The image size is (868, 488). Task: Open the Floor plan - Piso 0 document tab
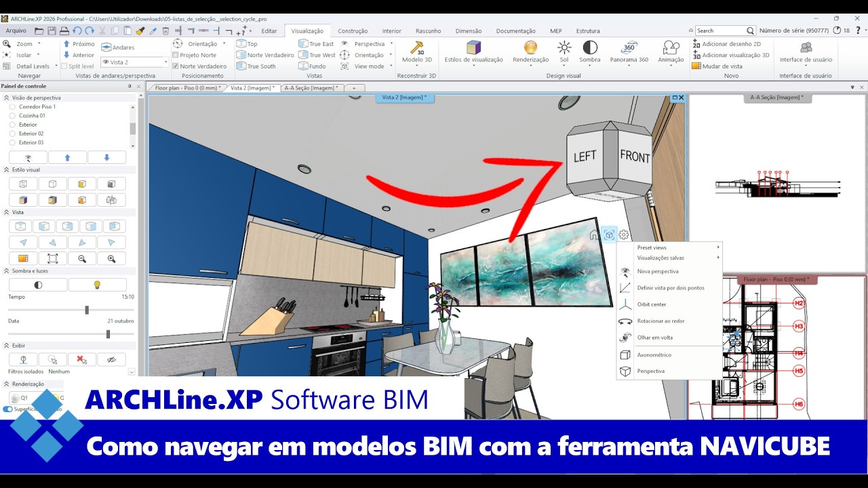pyautogui.click(x=188, y=88)
